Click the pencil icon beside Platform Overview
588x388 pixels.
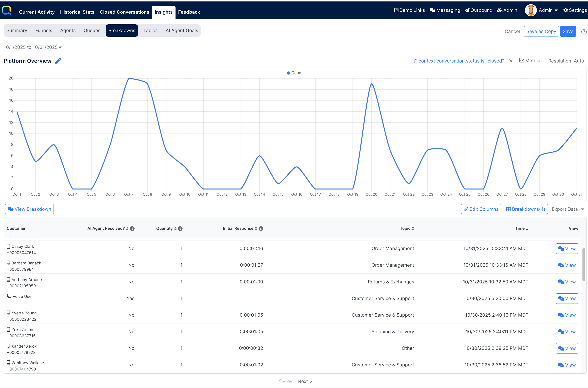coord(58,61)
